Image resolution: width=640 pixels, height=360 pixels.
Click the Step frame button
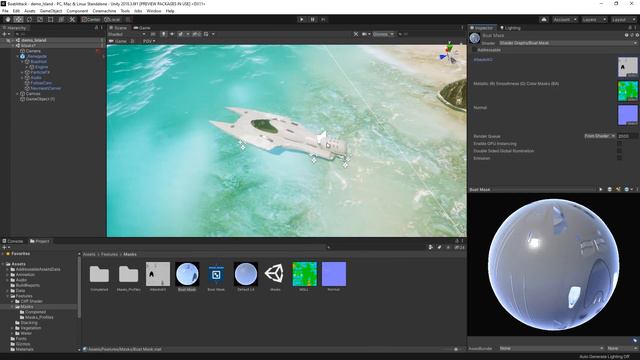tap(324, 19)
